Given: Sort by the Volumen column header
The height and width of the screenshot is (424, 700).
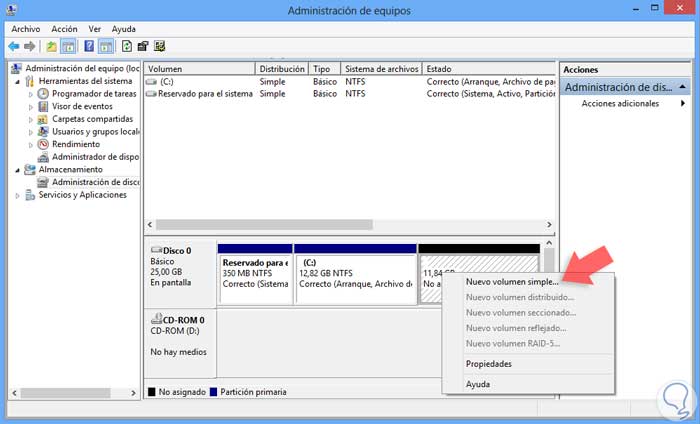Looking at the screenshot, I should point(200,69).
